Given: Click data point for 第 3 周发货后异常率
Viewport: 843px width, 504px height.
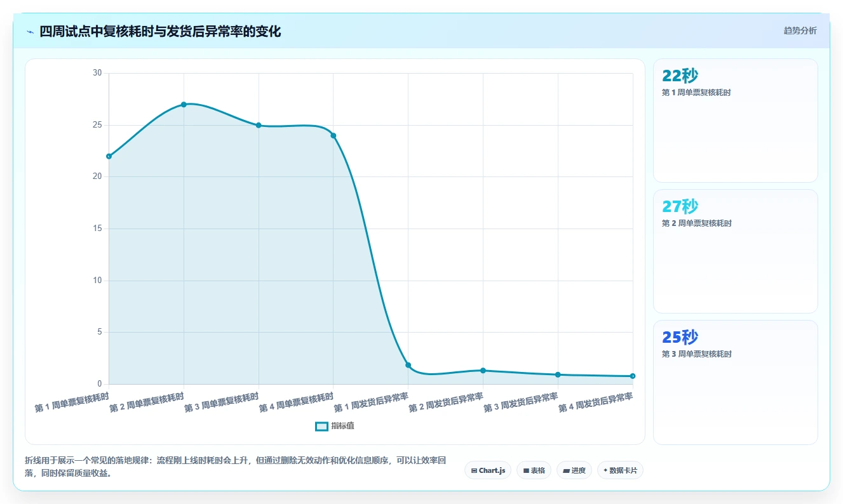Looking at the screenshot, I should pyautogui.click(x=558, y=375).
